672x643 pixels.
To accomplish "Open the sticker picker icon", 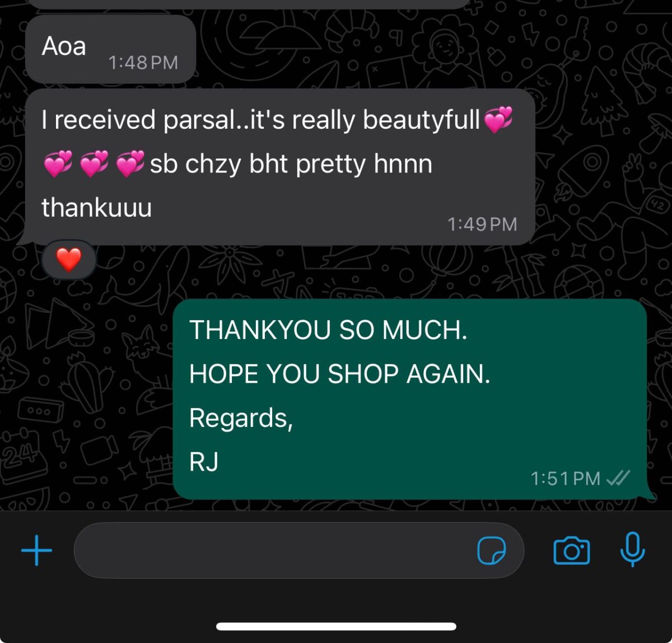I will [x=492, y=551].
